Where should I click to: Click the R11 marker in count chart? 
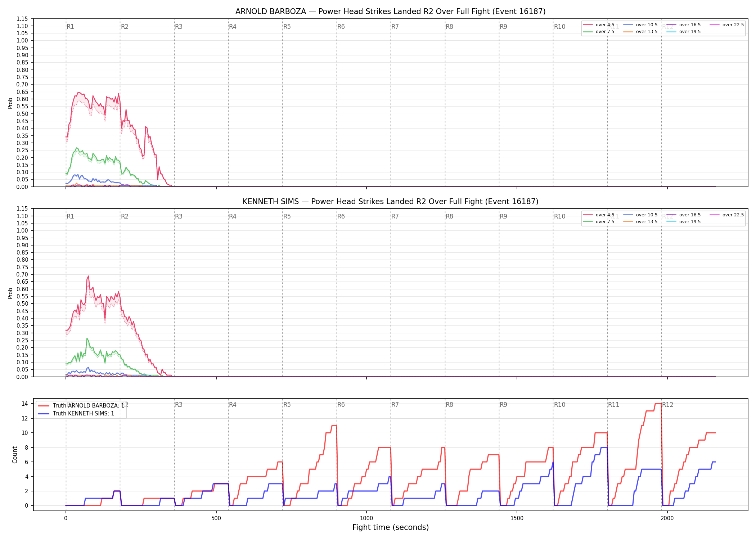tap(614, 405)
